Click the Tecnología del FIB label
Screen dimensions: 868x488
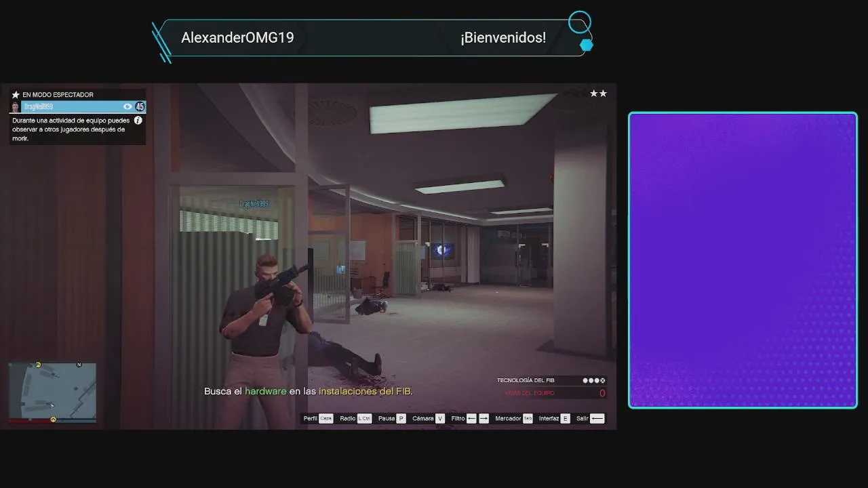coord(526,381)
